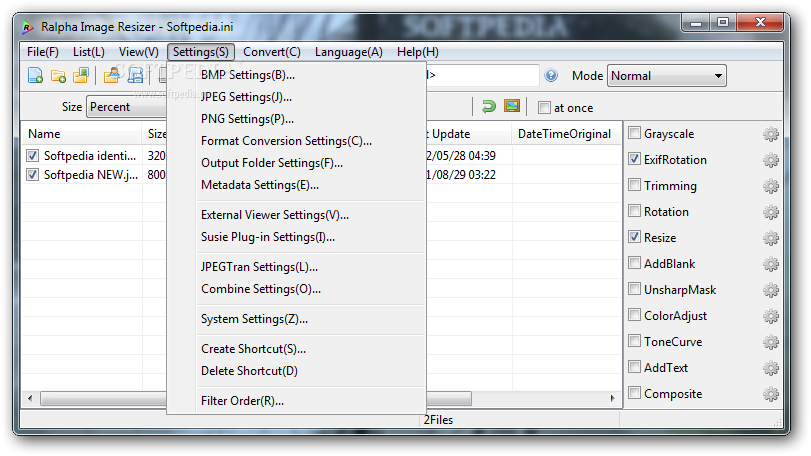Uncheck the ExifRotation filter
This screenshot has width=811, height=456.
coord(634,159)
